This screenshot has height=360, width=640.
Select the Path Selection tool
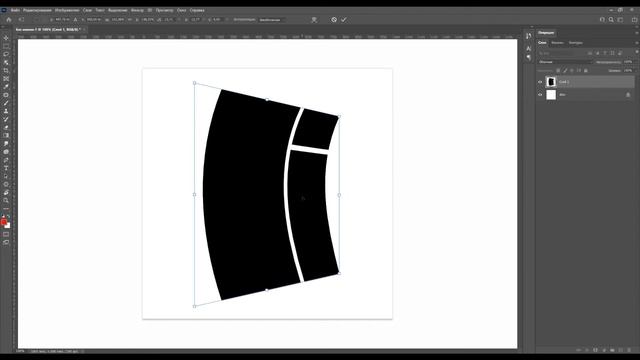coord(6,176)
